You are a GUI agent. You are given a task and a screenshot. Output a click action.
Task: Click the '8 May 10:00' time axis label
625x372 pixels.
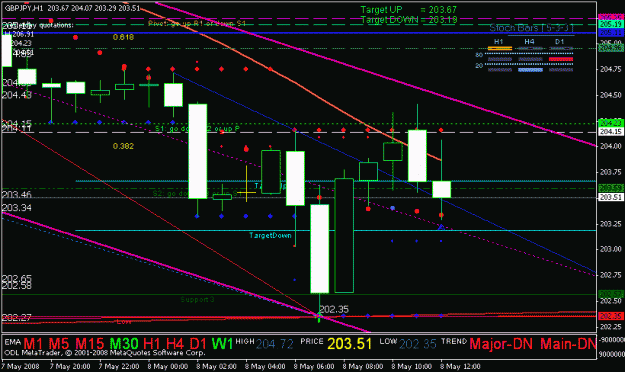tap(411, 366)
